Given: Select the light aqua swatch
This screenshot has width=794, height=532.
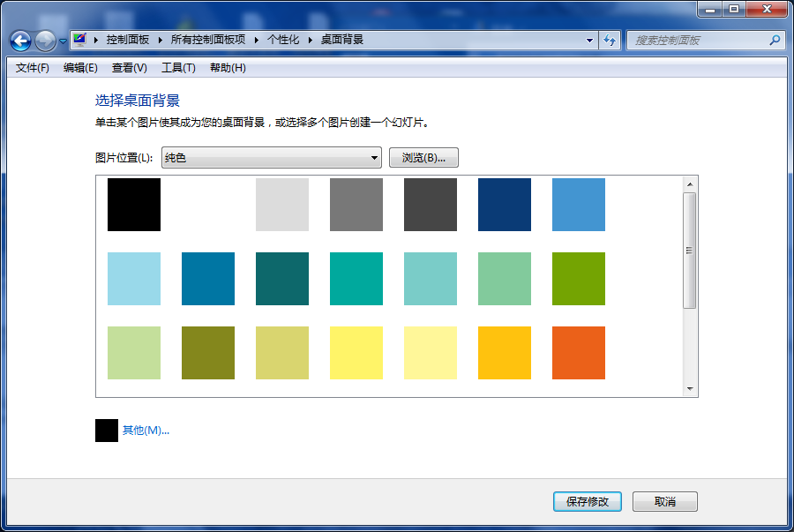Looking at the screenshot, I should 431,279.
